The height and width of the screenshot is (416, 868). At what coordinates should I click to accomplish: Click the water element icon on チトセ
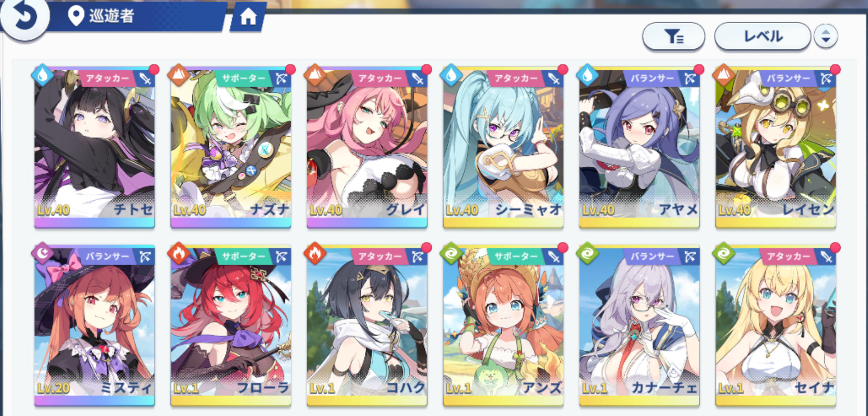click(x=43, y=75)
